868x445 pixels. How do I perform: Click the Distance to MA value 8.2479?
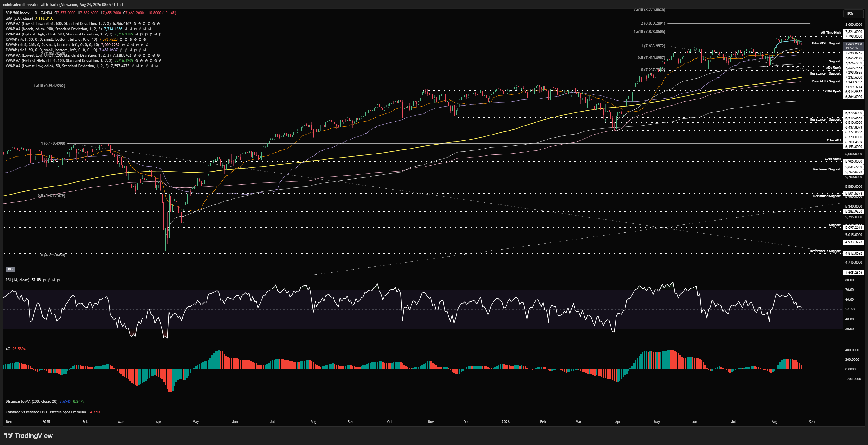coord(79,401)
